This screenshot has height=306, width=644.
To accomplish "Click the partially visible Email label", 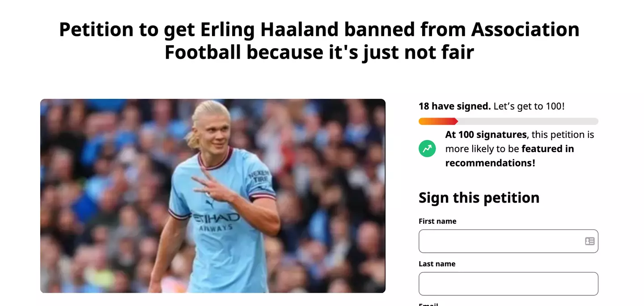I will [x=428, y=304].
